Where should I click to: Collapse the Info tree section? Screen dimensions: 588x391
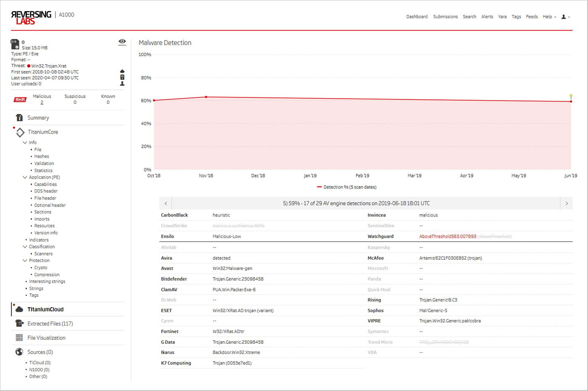(x=25, y=143)
